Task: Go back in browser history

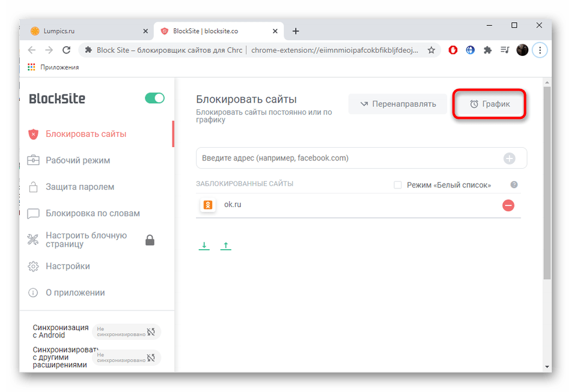Action: pyautogui.click(x=32, y=50)
